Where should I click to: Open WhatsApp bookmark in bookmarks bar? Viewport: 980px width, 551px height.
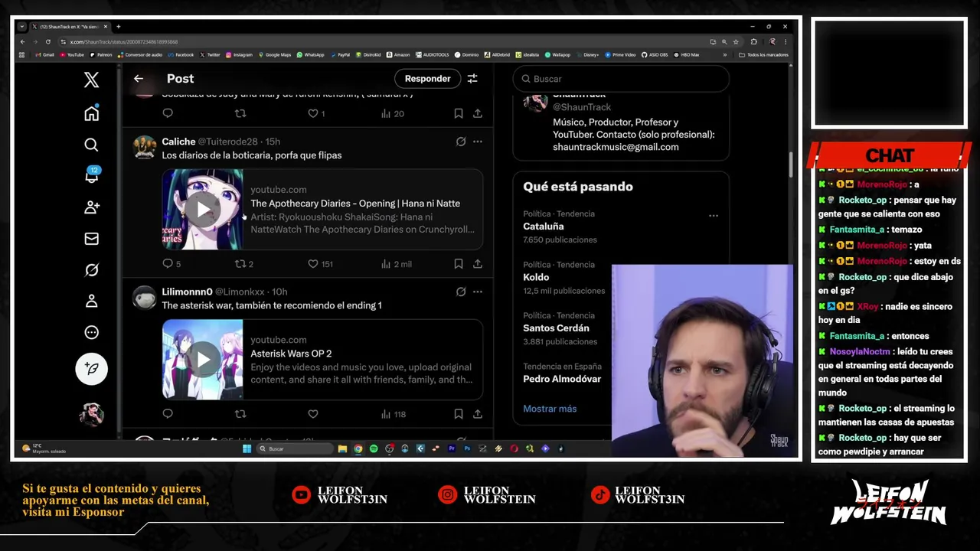[311, 55]
